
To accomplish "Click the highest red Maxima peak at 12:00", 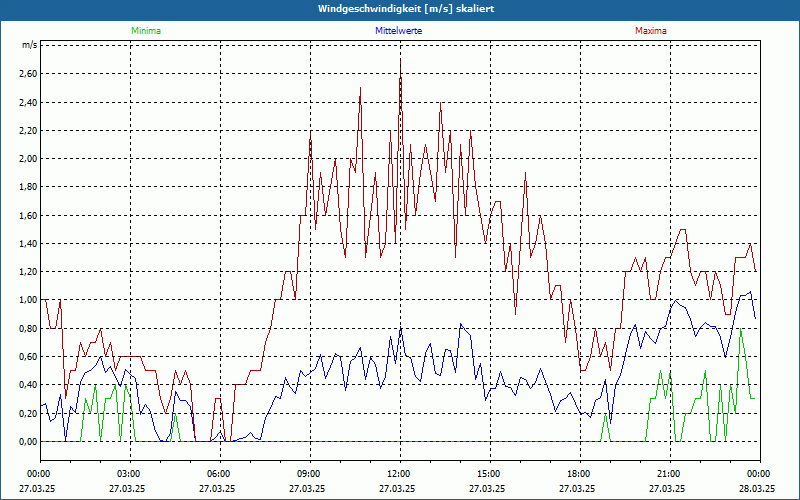I will [x=400, y=60].
